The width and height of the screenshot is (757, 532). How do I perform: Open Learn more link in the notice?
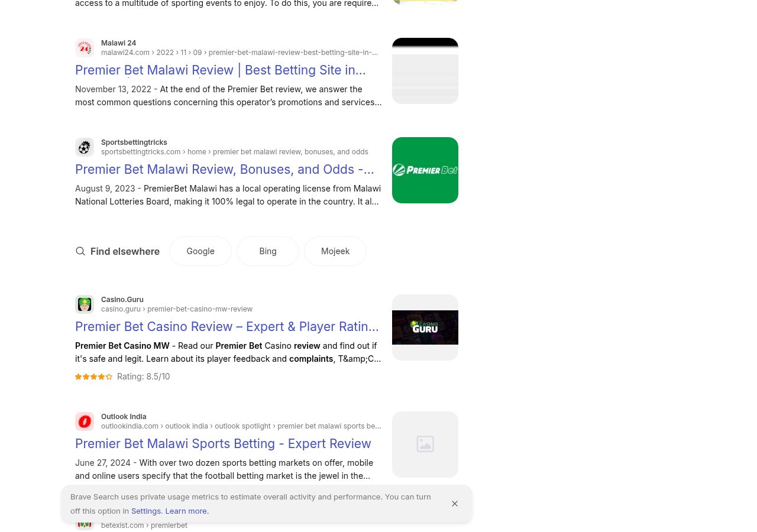pyautogui.click(x=187, y=511)
